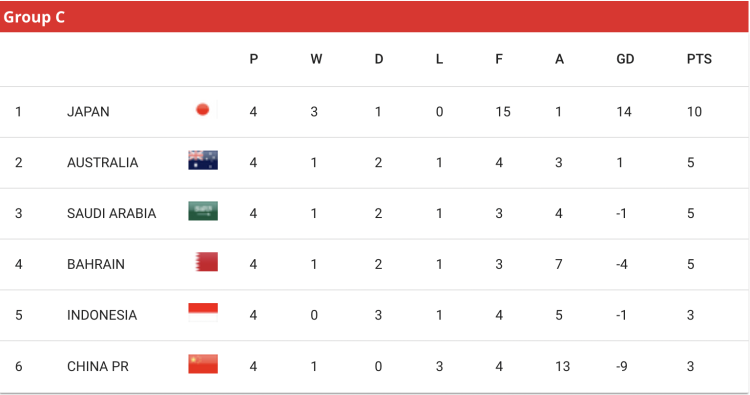Open the AUSTRALIA team link

[102, 163]
